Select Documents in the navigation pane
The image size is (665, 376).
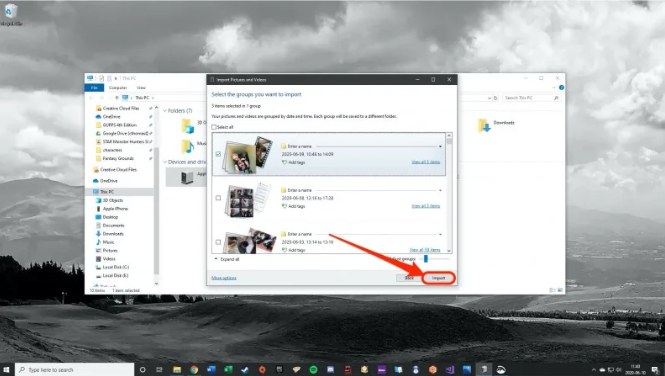point(113,226)
